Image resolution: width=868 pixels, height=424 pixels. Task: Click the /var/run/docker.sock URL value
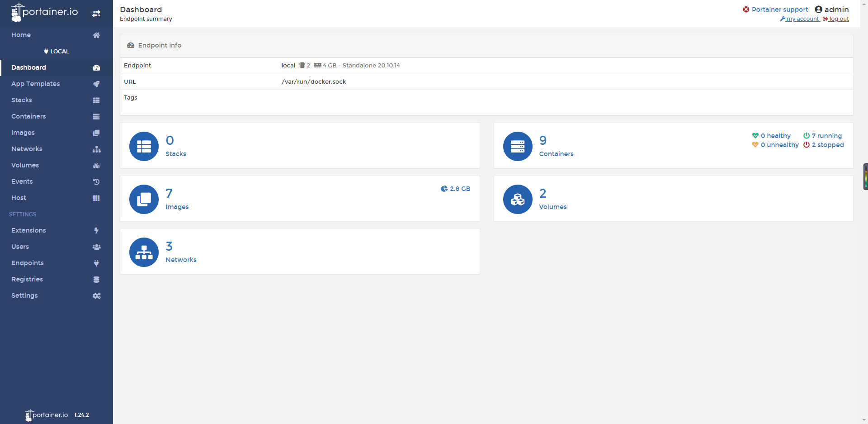pos(314,82)
